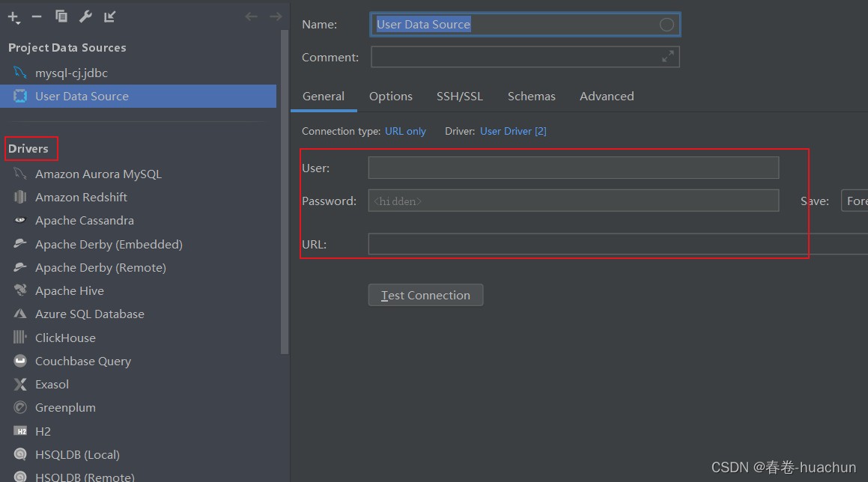Viewport: 868px width, 482px height.
Task: Open the Schemas tab
Action: [x=531, y=96]
